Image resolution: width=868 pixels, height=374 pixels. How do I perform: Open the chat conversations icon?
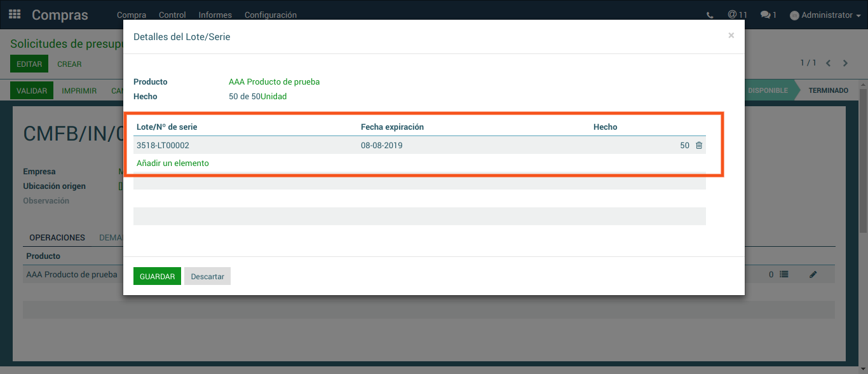(x=768, y=15)
